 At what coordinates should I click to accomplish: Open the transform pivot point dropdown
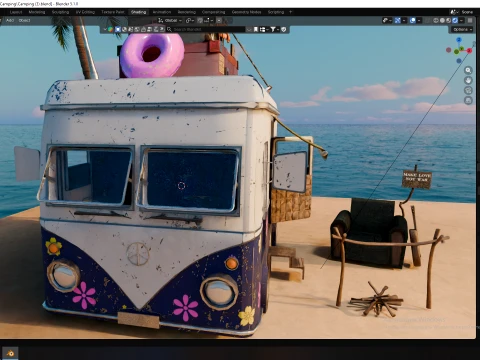[190, 20]
